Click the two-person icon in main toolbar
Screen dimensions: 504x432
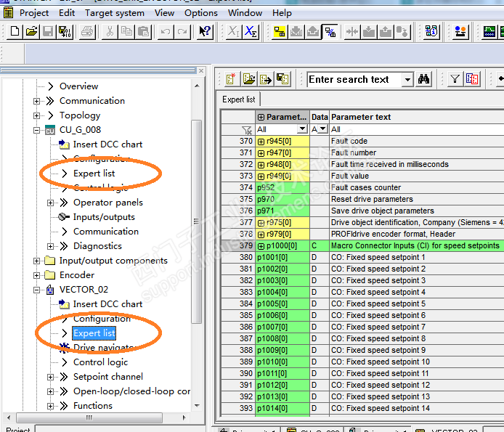pos(460,31)
